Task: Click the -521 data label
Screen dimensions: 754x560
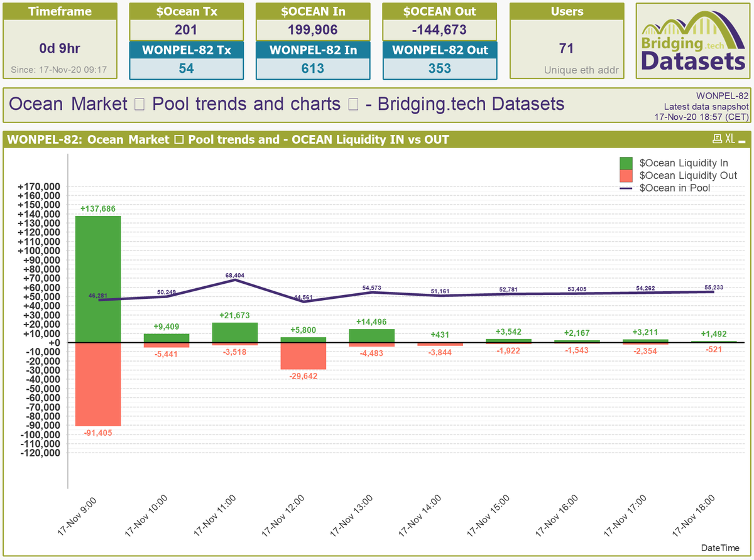Action: click(714, 350)
